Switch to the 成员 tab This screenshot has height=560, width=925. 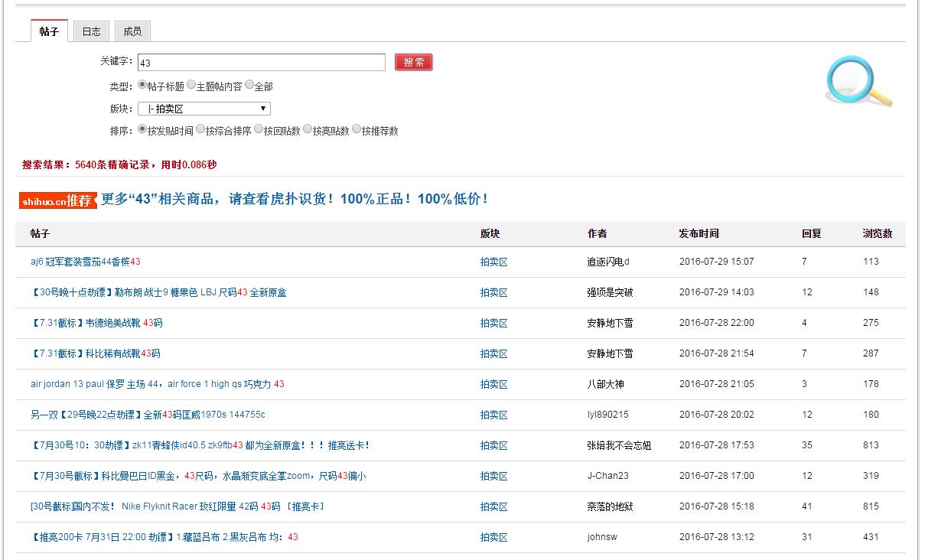pos(132,31)
